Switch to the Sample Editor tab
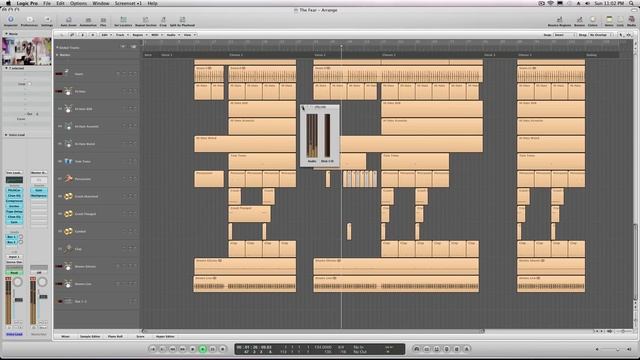Screen dimensions: 640x360 click(90, 336)
